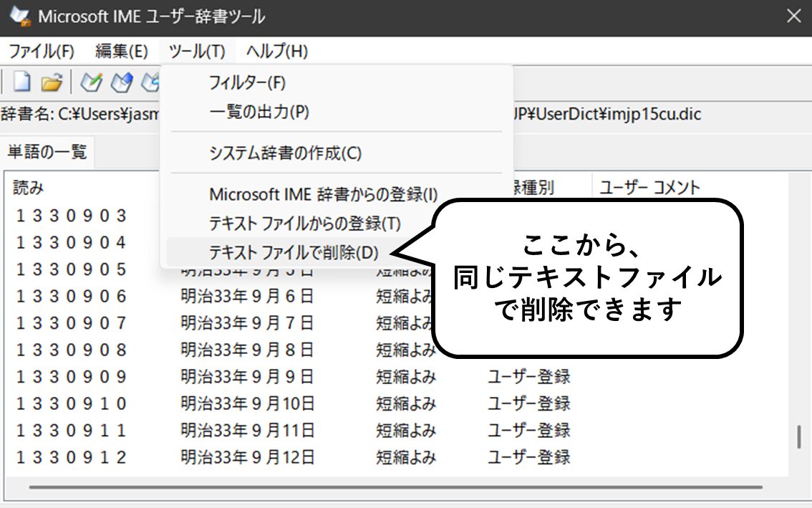Click the open folder toolbar icon
Screen dimensions: 812x508
pyautogui.click(x=52, y=82)
